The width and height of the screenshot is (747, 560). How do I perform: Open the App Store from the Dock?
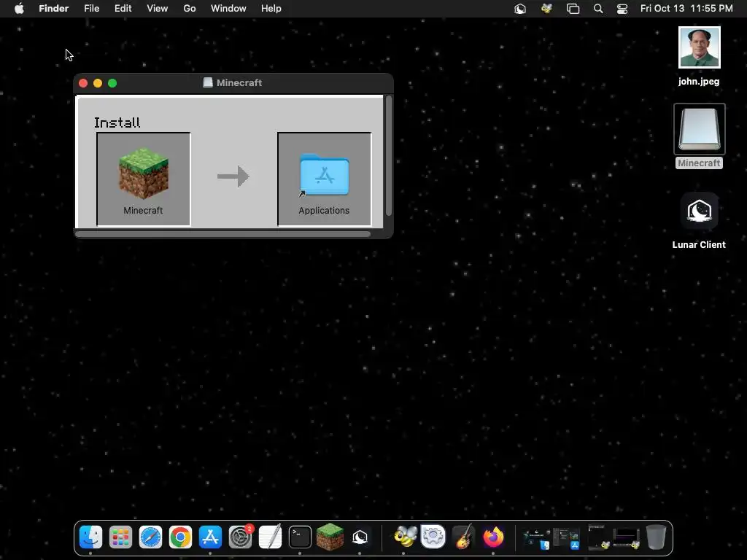211,537
